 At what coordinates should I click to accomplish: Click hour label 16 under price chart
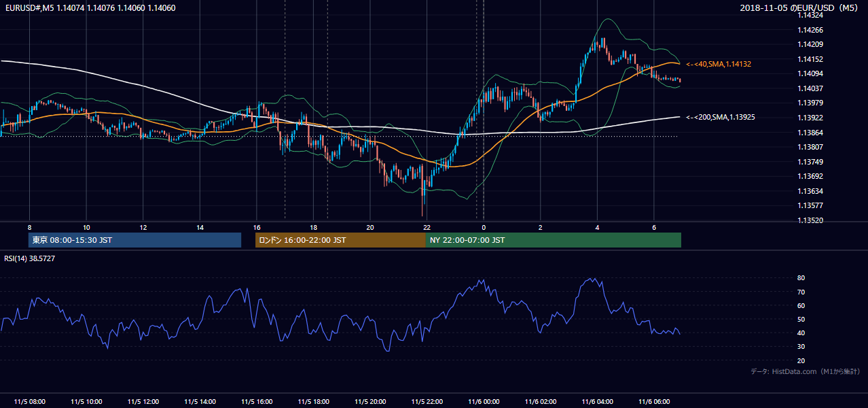pos(257,227)
